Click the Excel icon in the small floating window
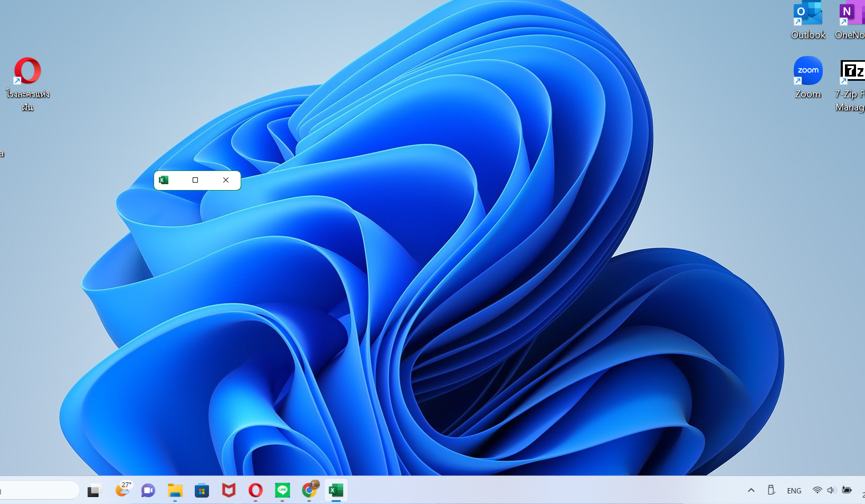 (164, 180)
